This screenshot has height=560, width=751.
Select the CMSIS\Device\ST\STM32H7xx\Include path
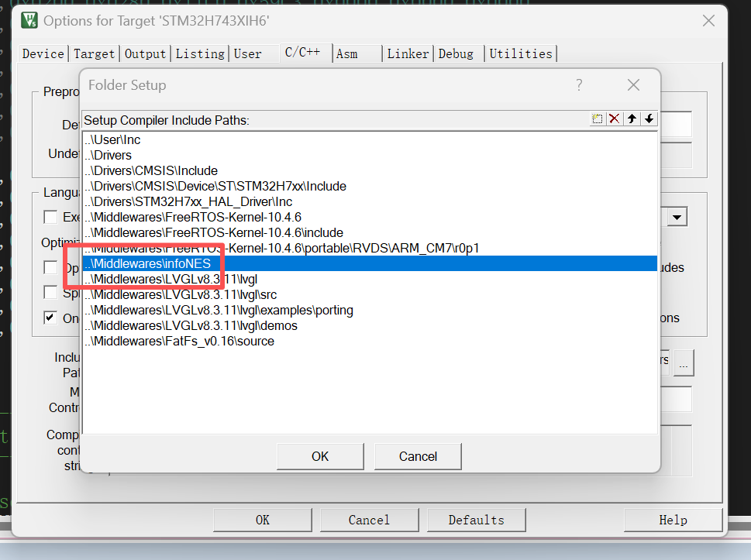click(x=370, y=186)
